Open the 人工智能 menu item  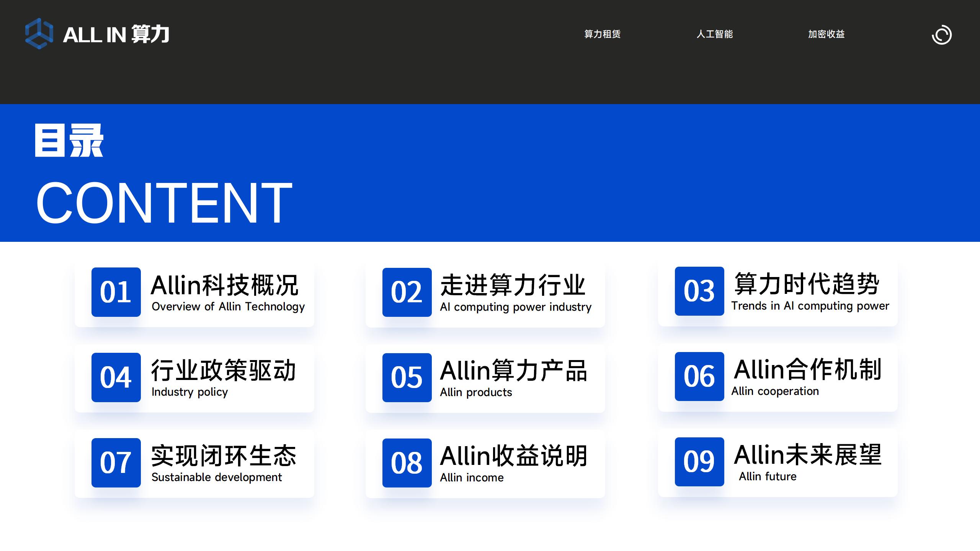point(714,34)
